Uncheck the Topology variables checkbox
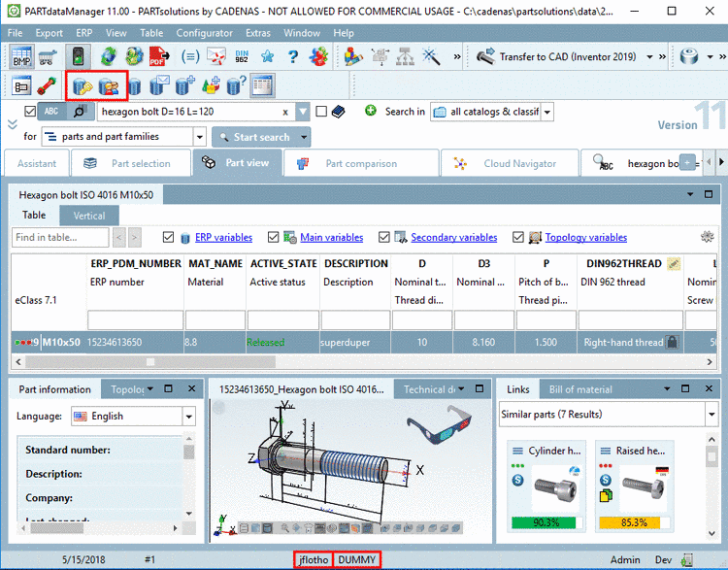The width and height of the screenshot is (728, 570). (518, 237)
